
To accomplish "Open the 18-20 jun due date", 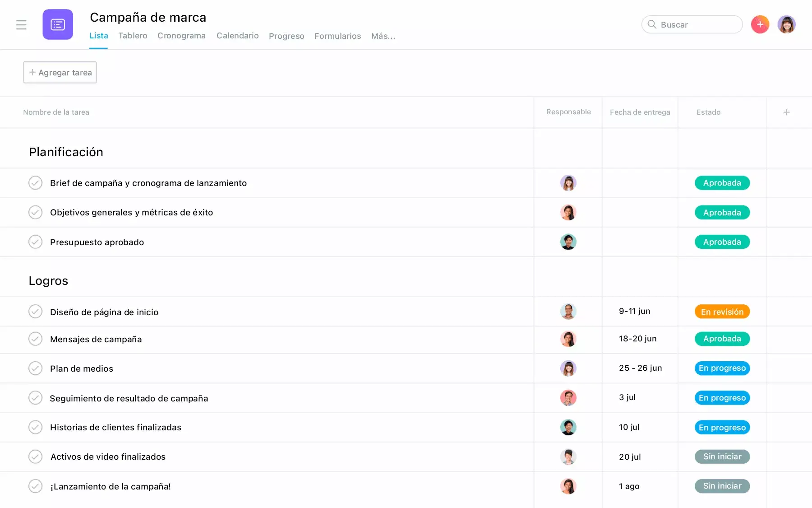I will point(637,339).
